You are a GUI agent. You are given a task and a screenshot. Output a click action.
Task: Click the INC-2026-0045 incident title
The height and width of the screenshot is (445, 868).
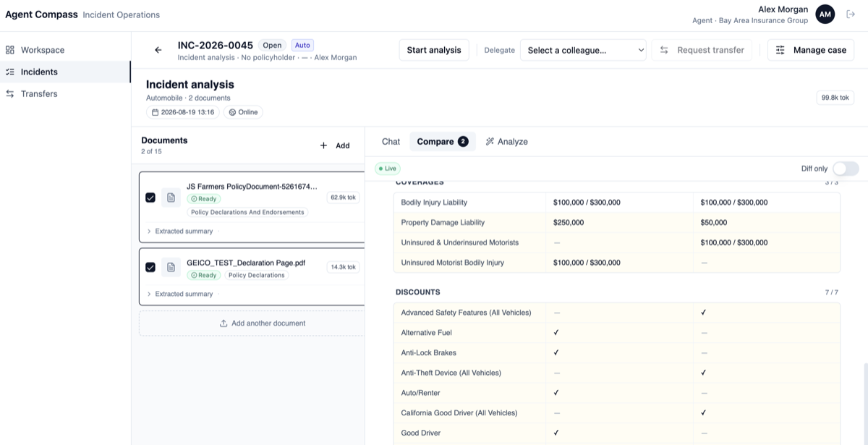point(216,45)
